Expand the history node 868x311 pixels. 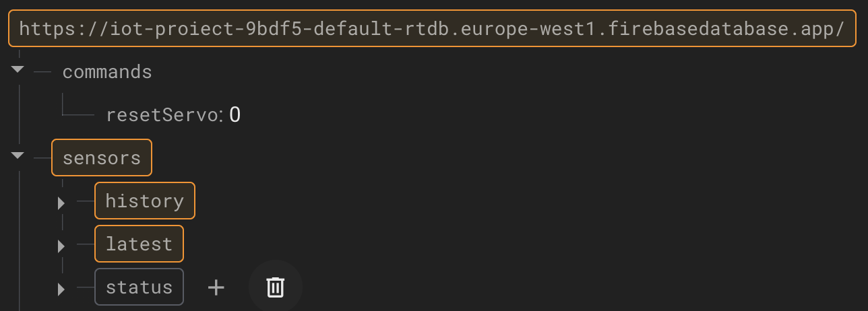coord(61,202)
